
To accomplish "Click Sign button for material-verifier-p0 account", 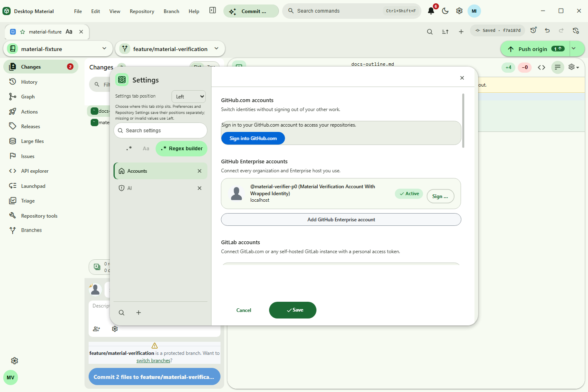I will point(440,196).
